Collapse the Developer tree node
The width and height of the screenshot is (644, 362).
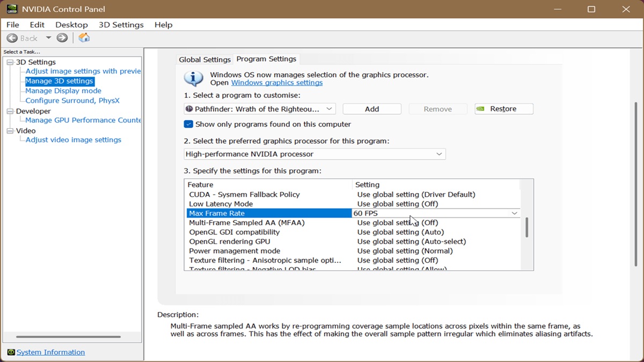tap(10, 111)
